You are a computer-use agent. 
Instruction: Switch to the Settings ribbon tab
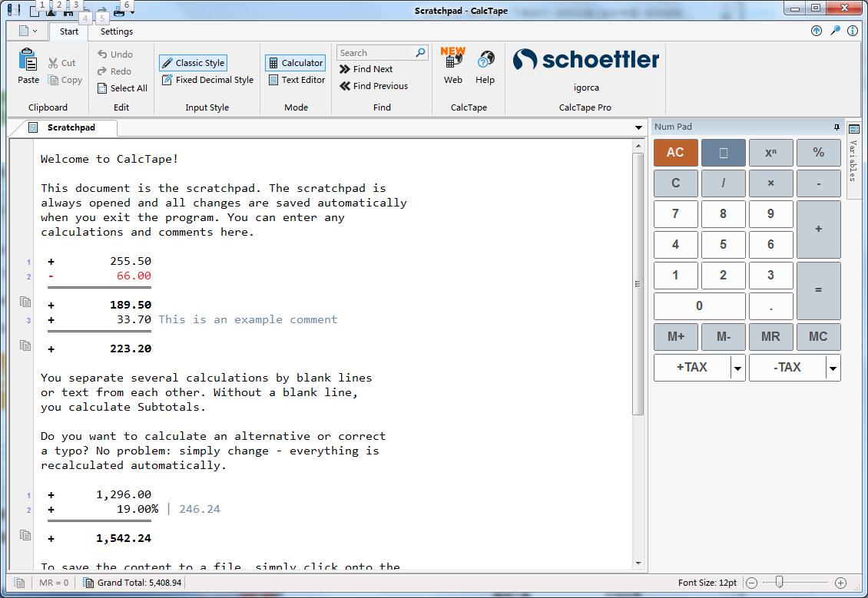[x=116, y=32]
